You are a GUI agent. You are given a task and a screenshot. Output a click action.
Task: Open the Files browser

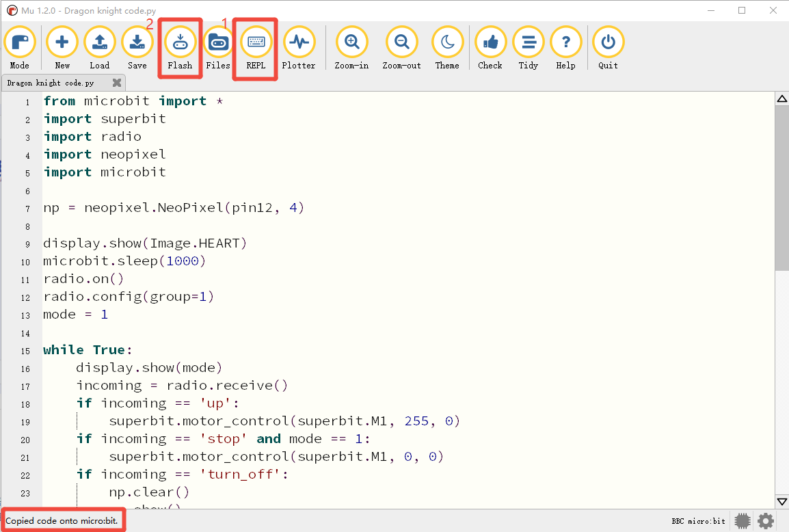pyautogui.click(x=218, y=49)
